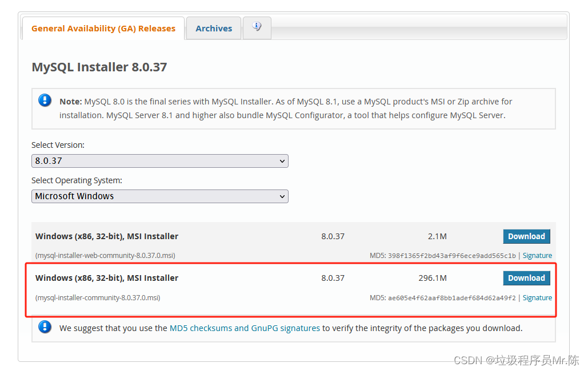Viewport: 588px width, 371px height.
Task: Click the blue exclamation note icon beside 'Note: MySQL 8.0'
Action: point(45,100)
